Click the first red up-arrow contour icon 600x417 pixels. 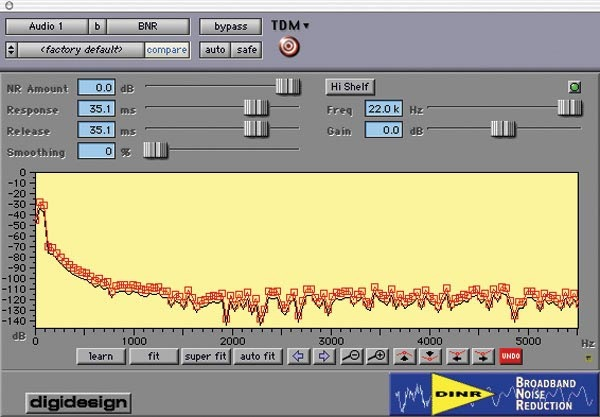pos(403,355)
